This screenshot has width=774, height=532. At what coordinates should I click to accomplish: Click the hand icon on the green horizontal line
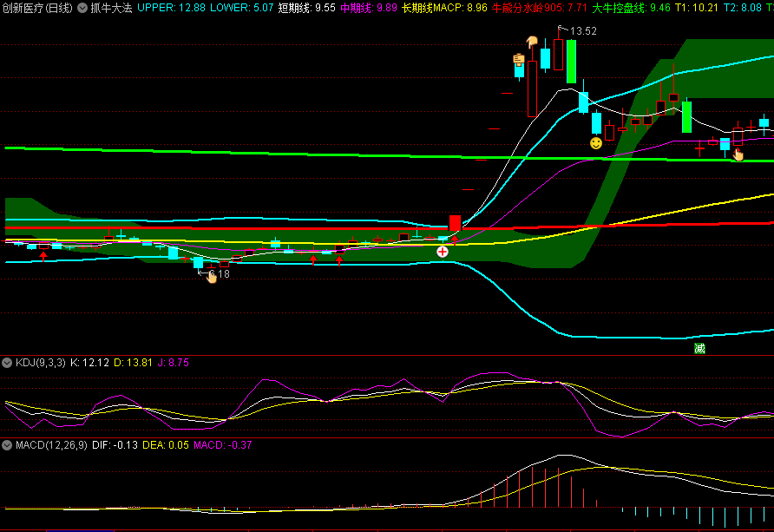click(738, 154)
